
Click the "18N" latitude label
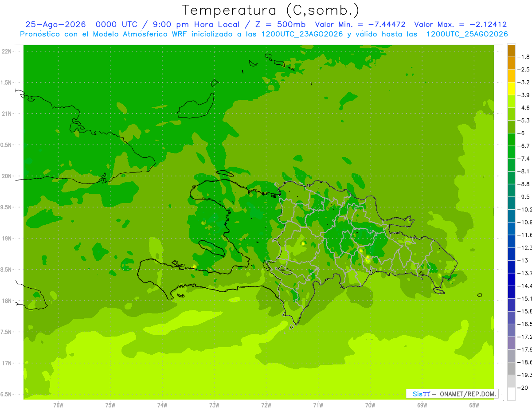[x=7, y=301]
